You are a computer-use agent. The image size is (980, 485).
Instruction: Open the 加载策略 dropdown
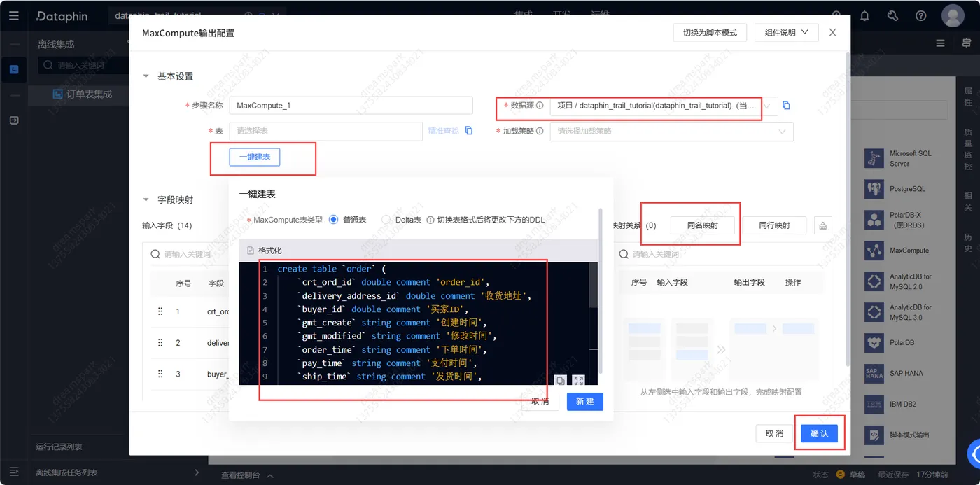pos(672,131)
